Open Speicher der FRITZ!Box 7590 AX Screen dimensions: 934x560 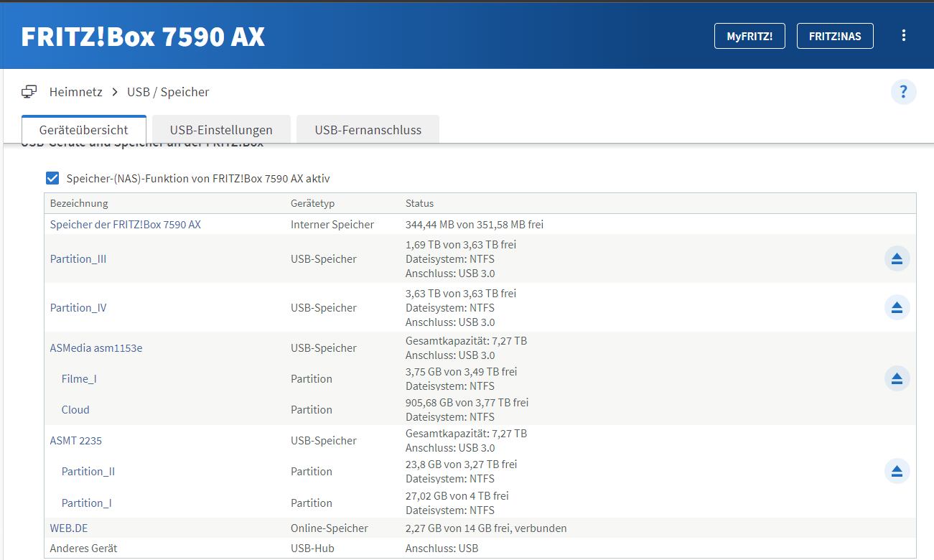[125, 224]
